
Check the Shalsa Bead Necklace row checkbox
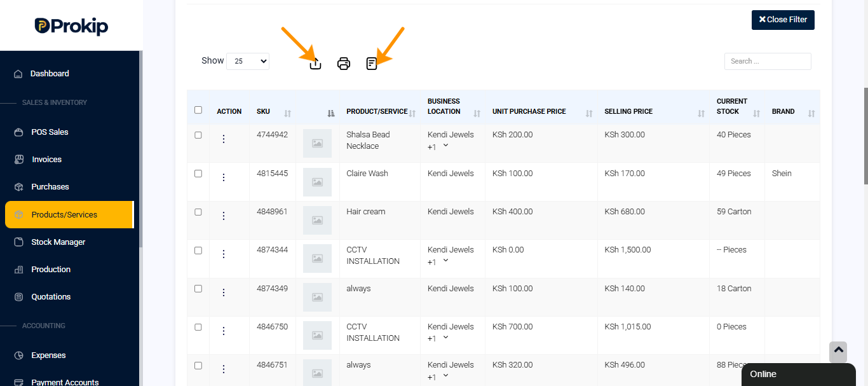[198, 135]
